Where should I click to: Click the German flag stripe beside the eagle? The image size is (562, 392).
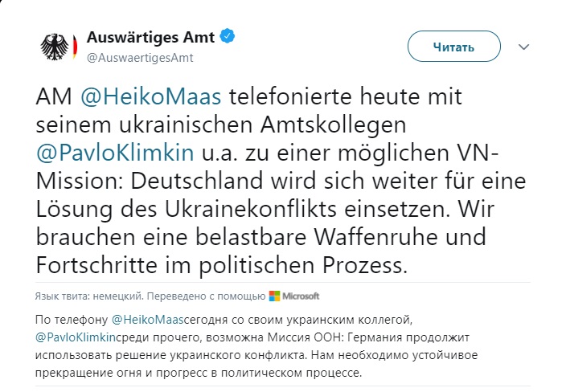(x=74, y=47)
